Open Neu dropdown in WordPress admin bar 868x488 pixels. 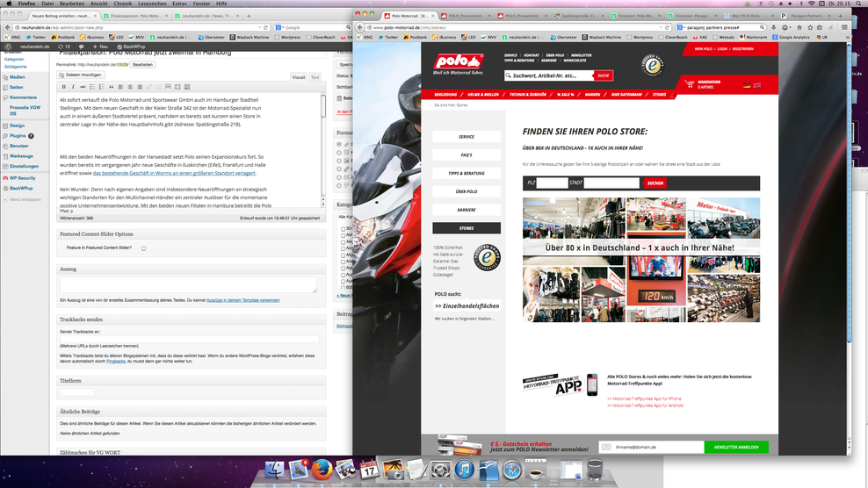(x=101, y=47)
